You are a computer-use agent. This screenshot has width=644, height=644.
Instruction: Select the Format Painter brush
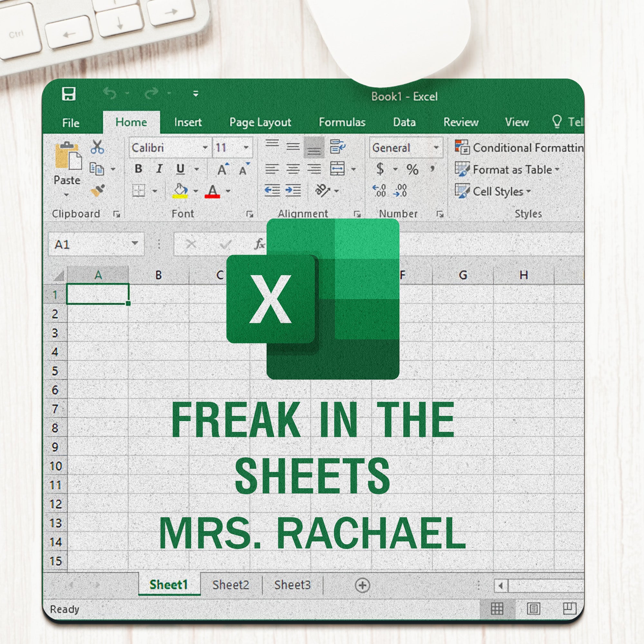click(97, 191)
